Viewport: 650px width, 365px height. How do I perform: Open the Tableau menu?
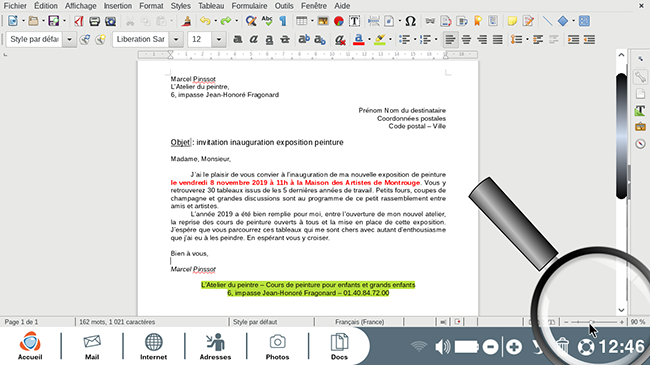pos(211,6)
